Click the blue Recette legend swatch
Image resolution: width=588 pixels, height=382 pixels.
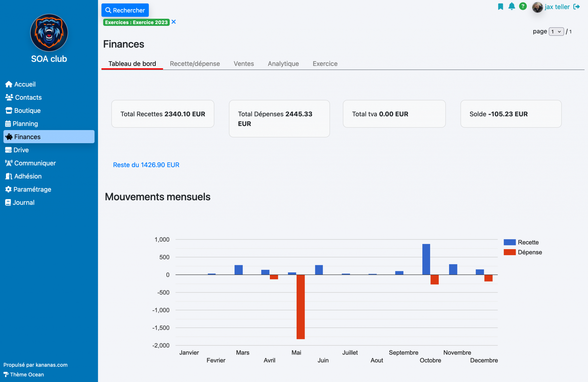click(x=509, y=242)
